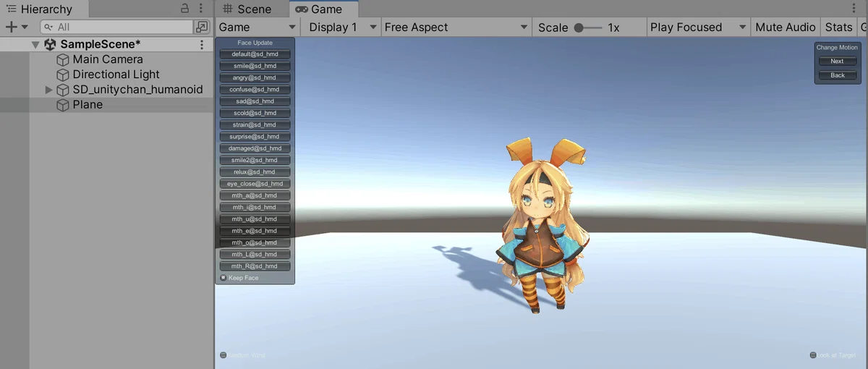The image size is (868, 369).
Task: Select the Main Camera text row
Action: tap(108, 59)
